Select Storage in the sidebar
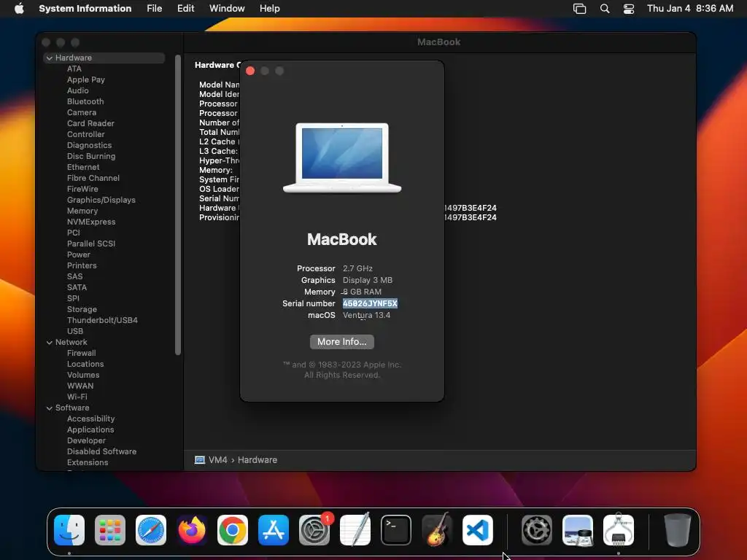Image resolution: width=747 pixels, height=560 pixels. coord(82,309)
